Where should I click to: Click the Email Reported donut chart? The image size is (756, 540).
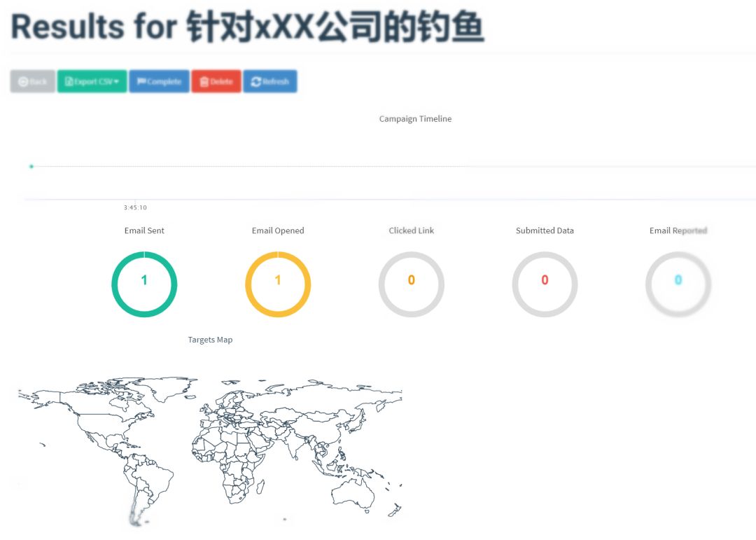click(x=678, y=284)
